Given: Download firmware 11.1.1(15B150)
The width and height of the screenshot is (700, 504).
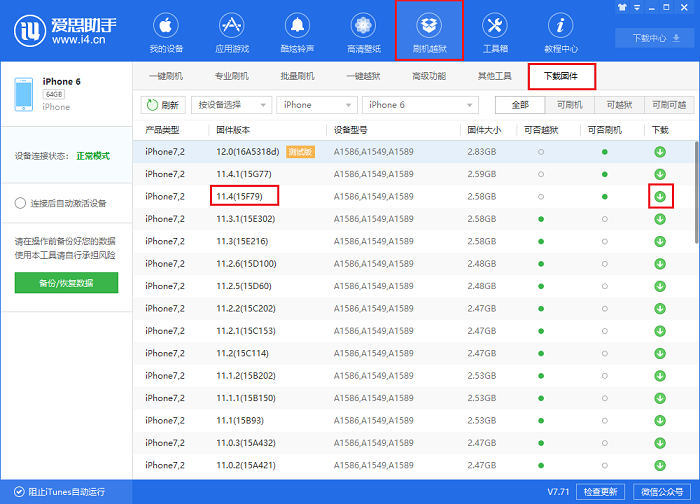Looking at the screenshot, I should tap(660, 398).
